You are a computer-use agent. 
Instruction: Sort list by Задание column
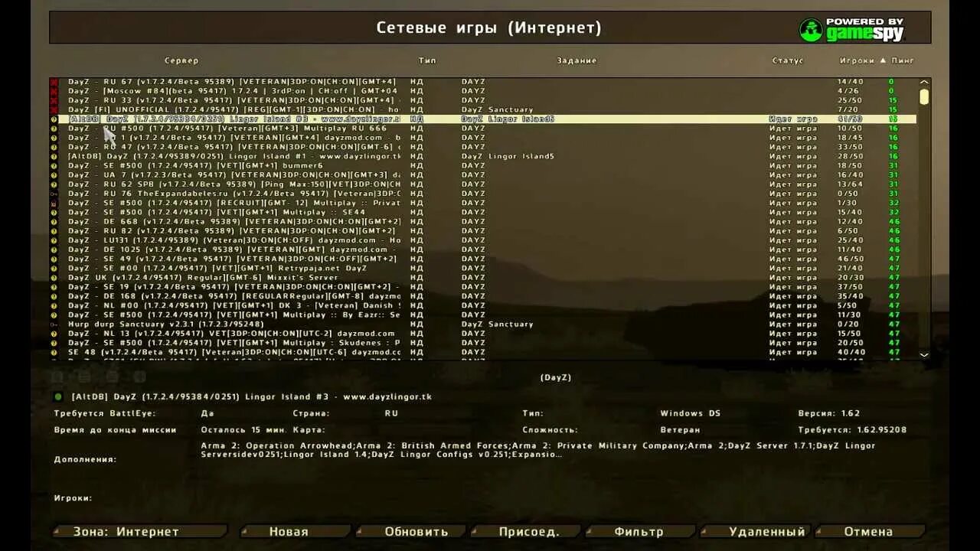click(577, 60)
